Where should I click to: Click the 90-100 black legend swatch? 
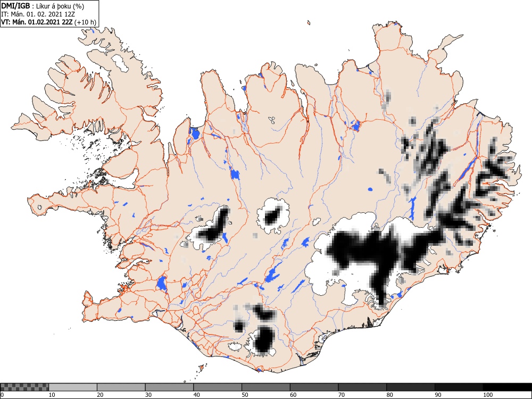pos(459,387)
